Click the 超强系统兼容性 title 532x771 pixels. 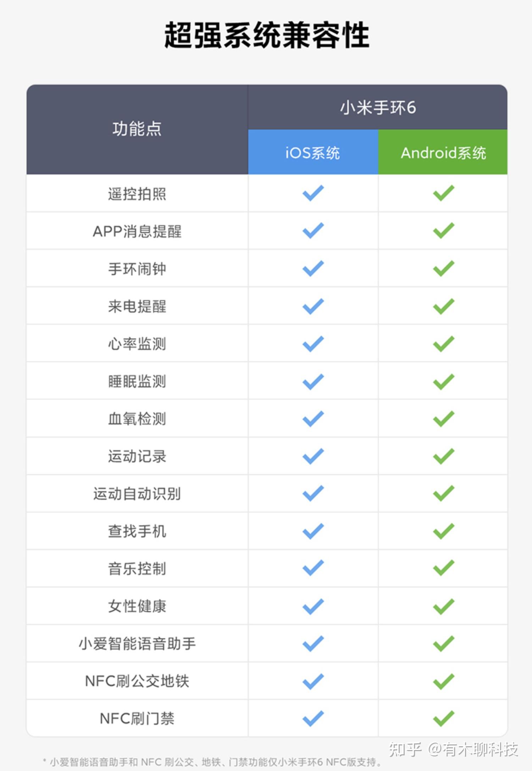[x=267, y=35]
